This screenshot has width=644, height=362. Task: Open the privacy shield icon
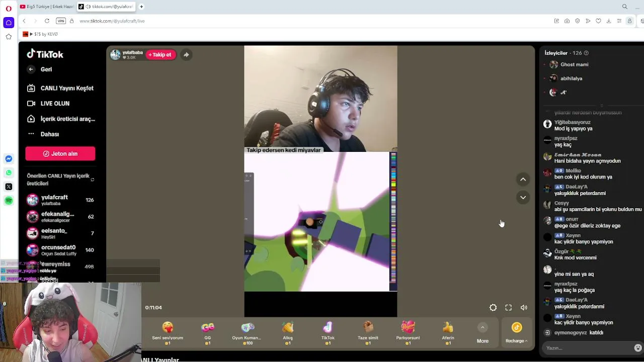pyautogui.click(x=577, y=21)
